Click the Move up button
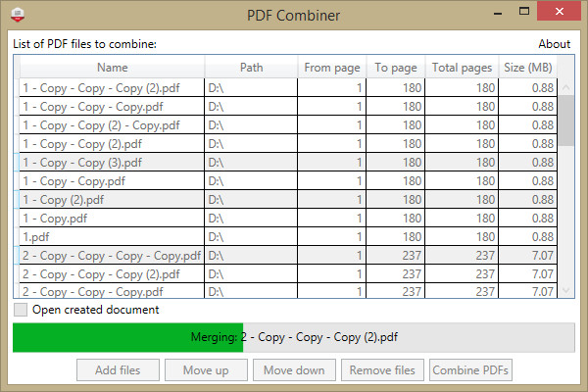Image resolution: width=588 pixels, height=392 pixels. coord(206,370)
